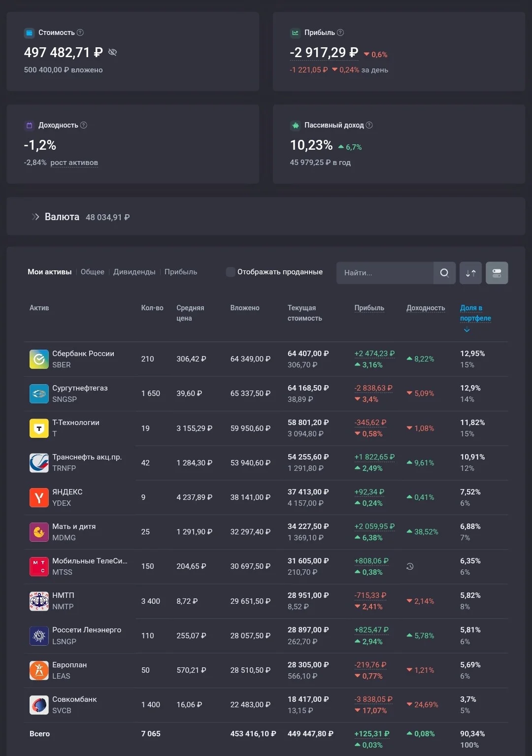
Task: Click the Валюта amount 48 034,91 ₽
Action: 108,217
